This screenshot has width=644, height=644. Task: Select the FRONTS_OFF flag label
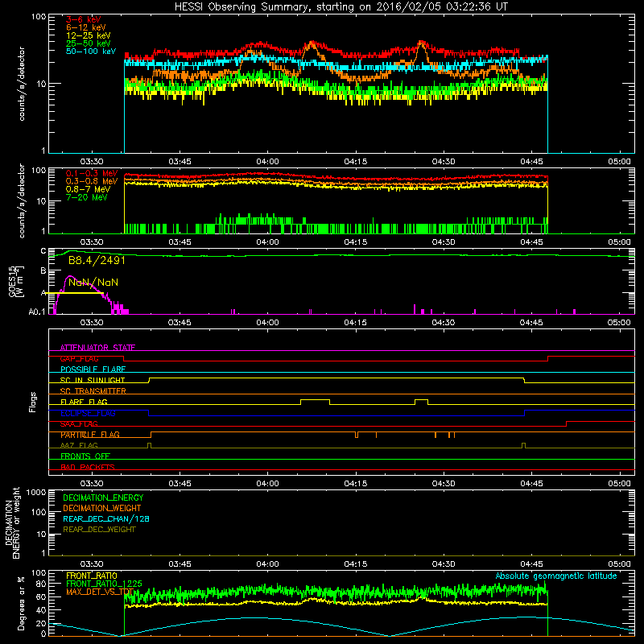[85, 456]
